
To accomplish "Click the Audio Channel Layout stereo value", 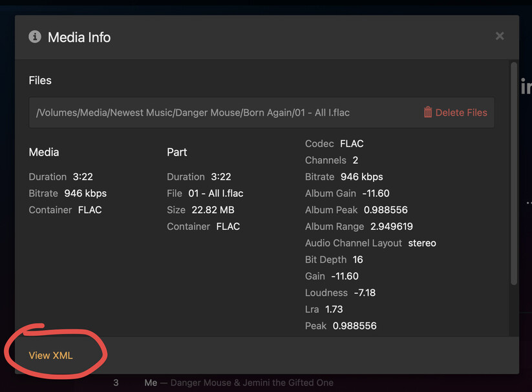I will 422,243.
